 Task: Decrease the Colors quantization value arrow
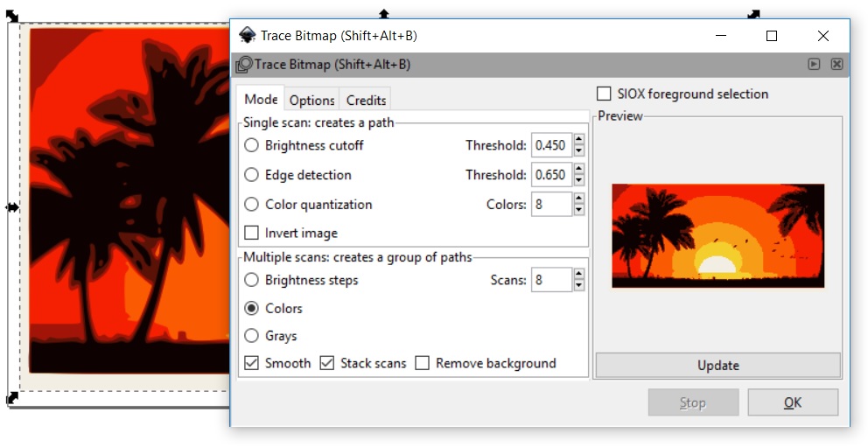pos(578,210)
